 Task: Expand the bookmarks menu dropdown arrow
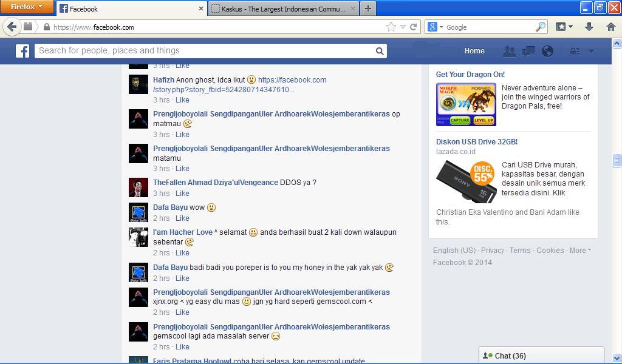point(570,27)
